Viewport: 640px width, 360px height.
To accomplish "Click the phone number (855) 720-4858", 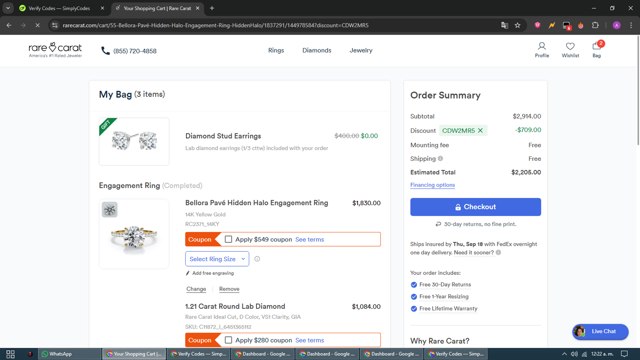I will (135, 51).
